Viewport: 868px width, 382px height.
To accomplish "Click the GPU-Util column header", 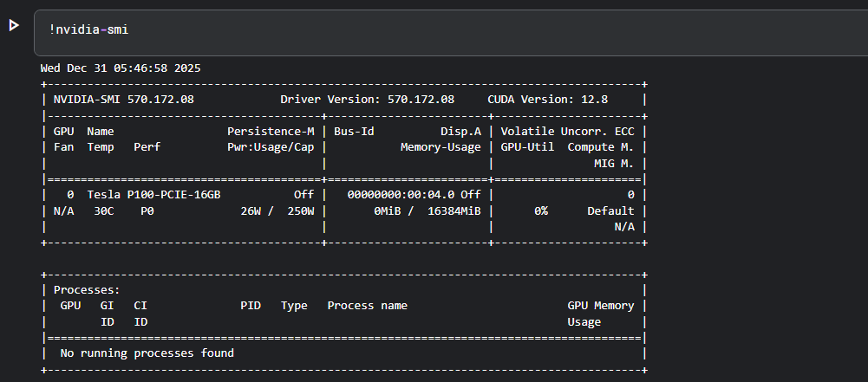I will [527, 147].
